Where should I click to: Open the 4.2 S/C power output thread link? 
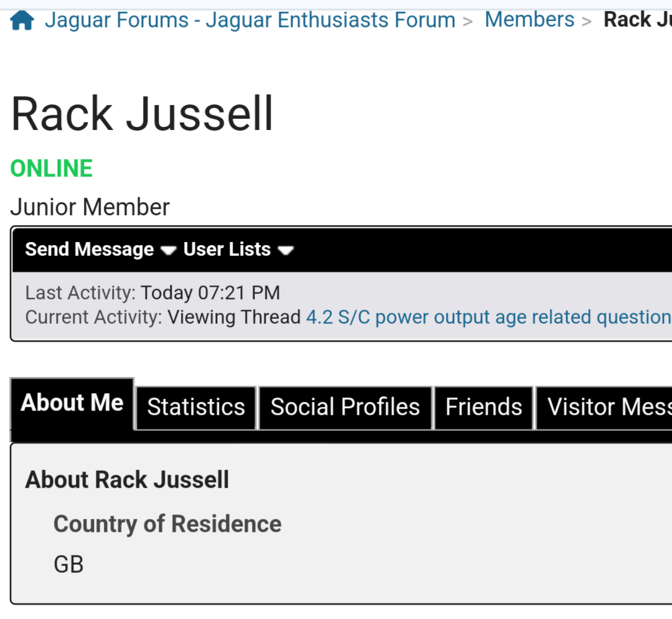point(488,317)
